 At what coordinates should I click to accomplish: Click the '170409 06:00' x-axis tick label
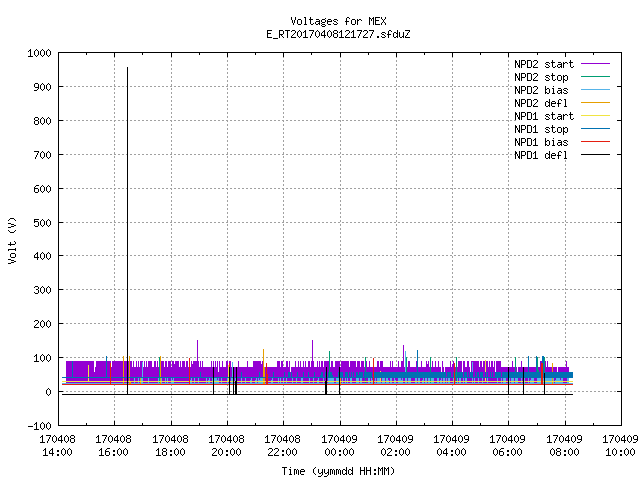507,446
